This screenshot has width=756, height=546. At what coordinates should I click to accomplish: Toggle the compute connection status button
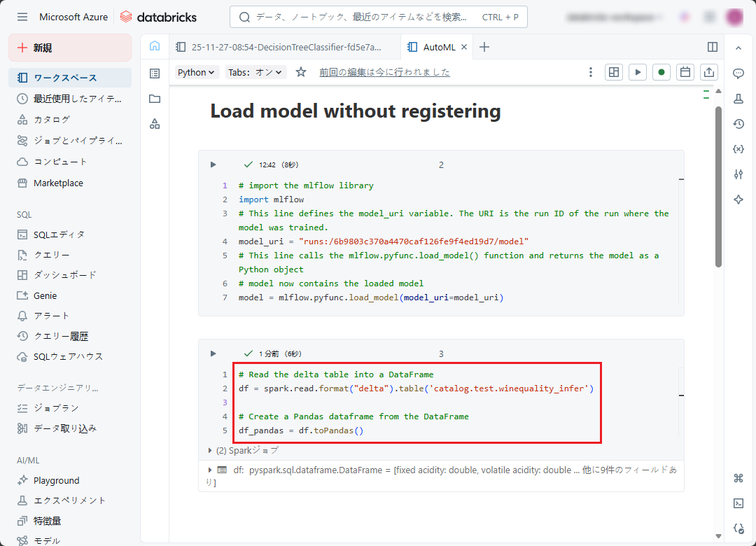tap(661, 72)
